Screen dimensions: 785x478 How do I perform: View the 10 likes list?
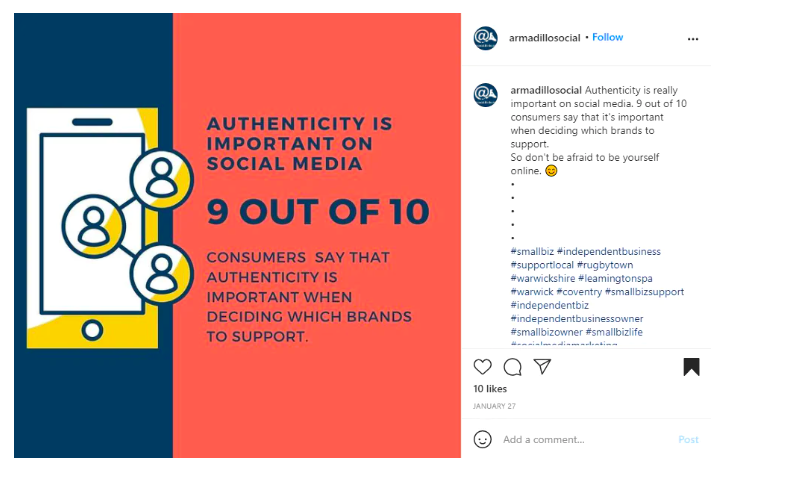pos(490,389)
